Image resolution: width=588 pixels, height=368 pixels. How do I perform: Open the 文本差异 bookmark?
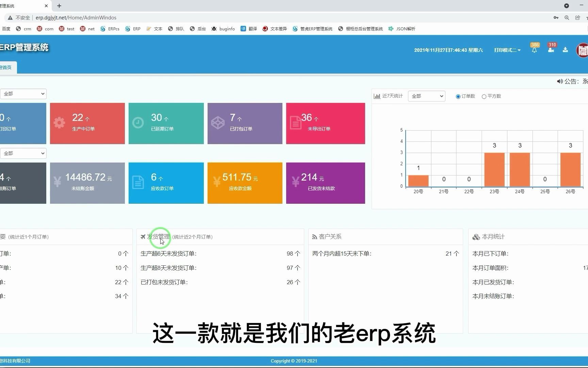pos(275,29)
